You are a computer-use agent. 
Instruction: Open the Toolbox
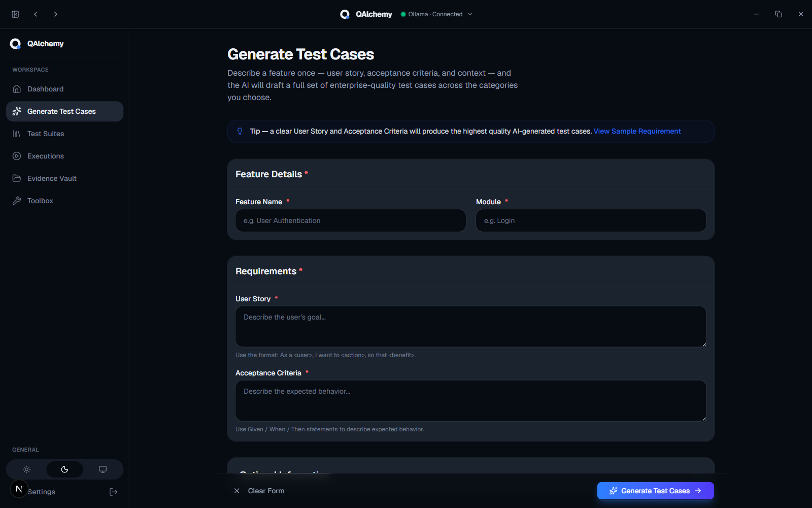[x=64, y=201]
